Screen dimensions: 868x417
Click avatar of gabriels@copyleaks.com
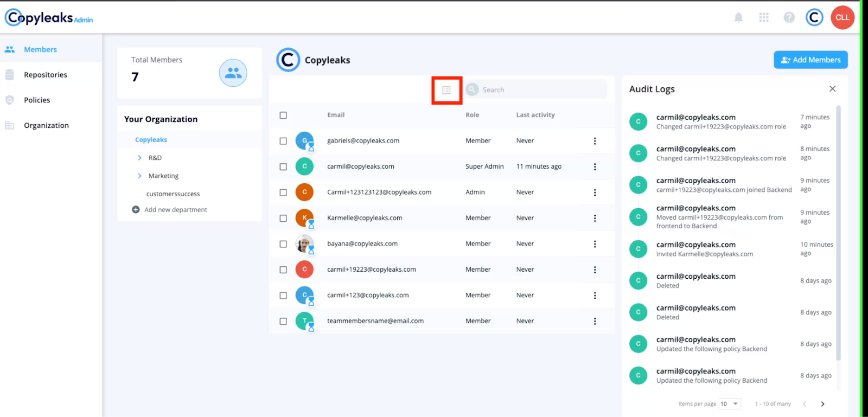point(305,141)
